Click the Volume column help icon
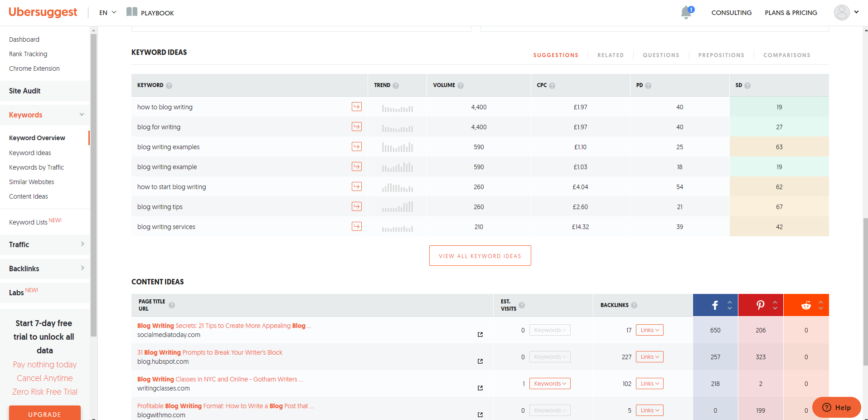This screenshot has width=868, height=420. [461, 86]
